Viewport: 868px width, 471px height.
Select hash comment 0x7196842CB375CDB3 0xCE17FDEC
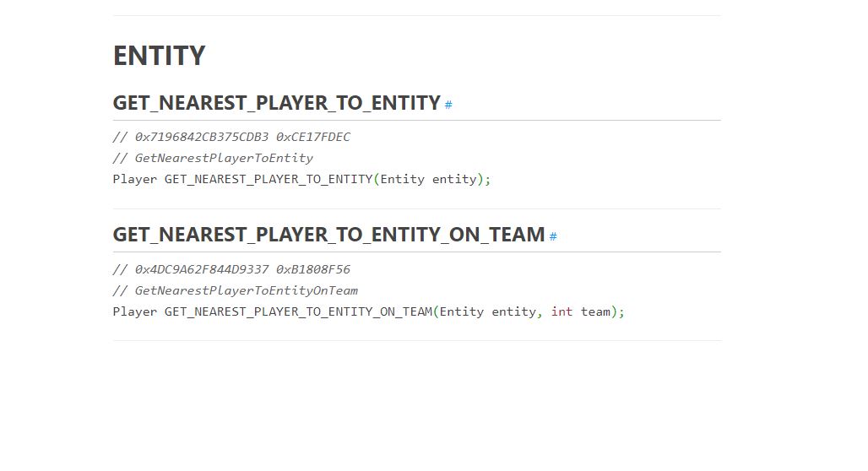click(x=231, y=137)
